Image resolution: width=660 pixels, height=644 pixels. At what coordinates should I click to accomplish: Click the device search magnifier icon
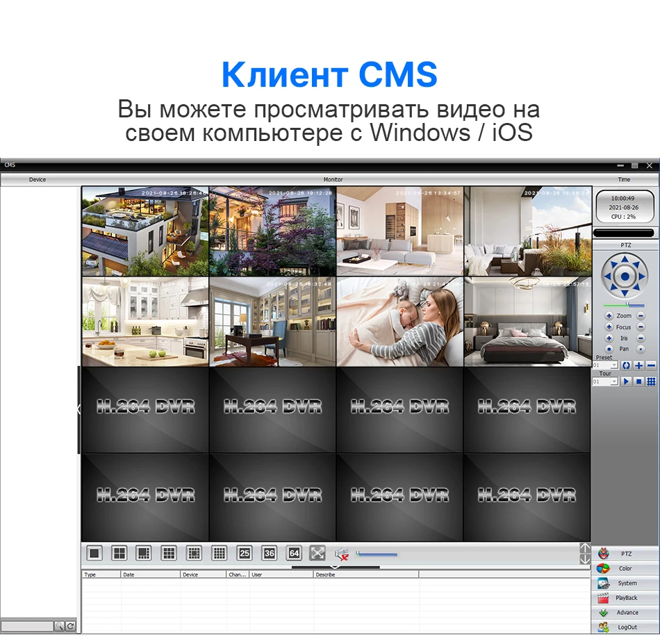(59, 626)
